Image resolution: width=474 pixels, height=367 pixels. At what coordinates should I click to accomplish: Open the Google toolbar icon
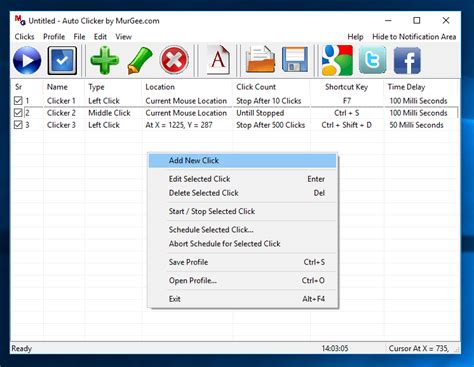click(337, 60)
